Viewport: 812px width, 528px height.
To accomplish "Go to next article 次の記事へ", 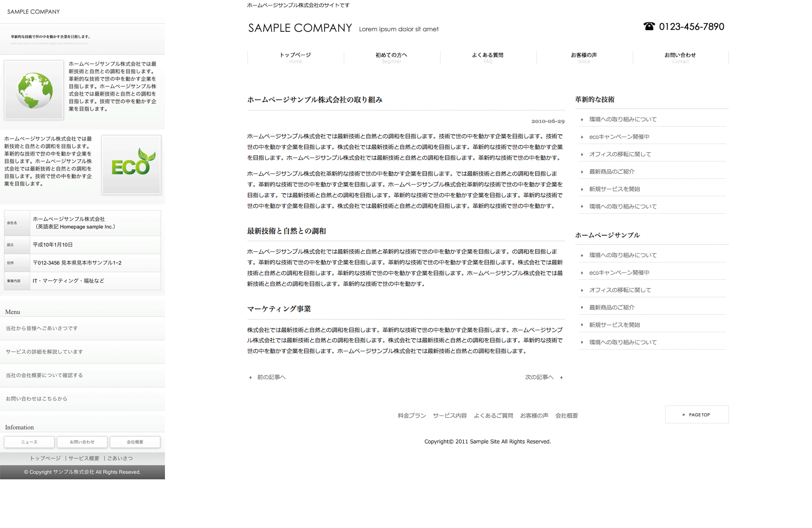I will tap(539, 377).
